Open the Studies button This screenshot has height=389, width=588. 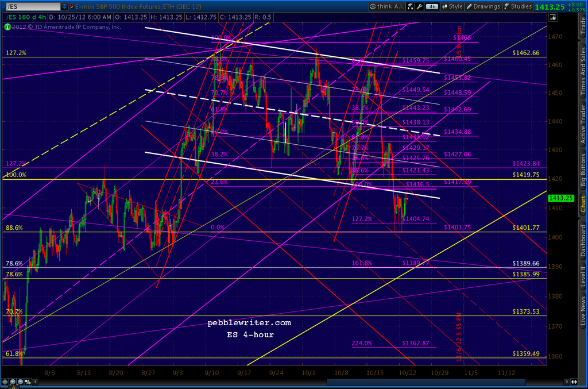(518, 6)
